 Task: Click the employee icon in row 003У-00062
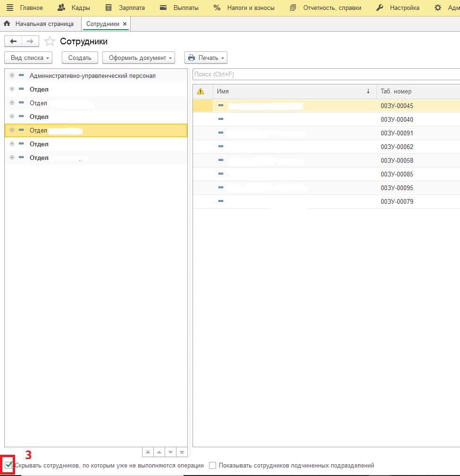click(x=221, y=146)
